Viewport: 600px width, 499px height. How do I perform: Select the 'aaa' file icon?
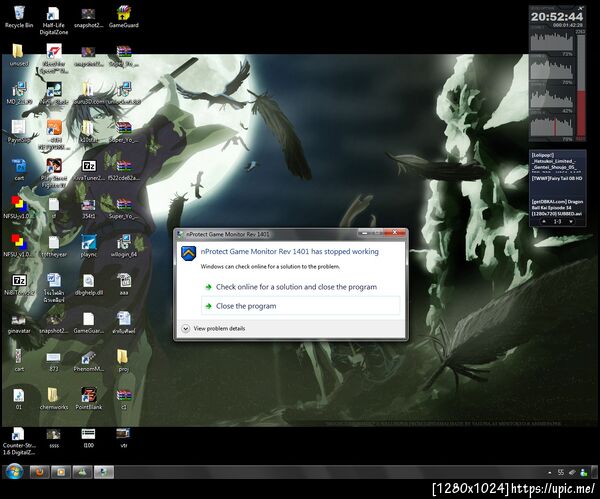tap(123, 285)
